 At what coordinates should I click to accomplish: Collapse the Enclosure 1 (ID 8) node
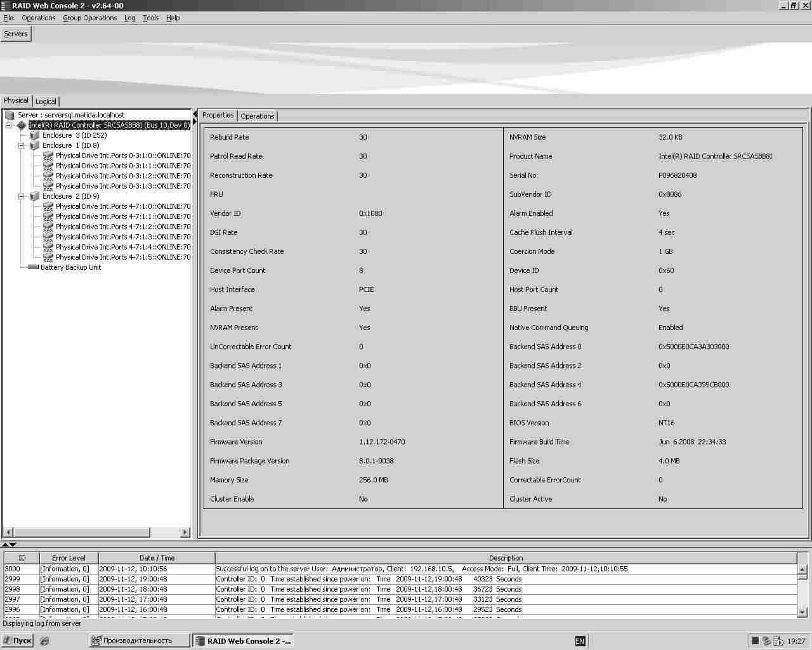(x=22, y=145)
